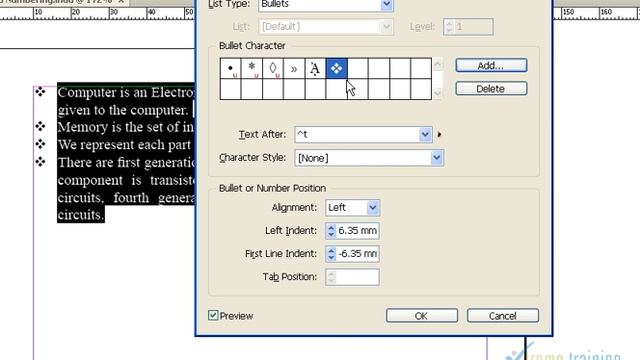Click into the First Line Indent field
Image resolution: width=640 pixels, height=360 pixels.
tap(357, 254)
